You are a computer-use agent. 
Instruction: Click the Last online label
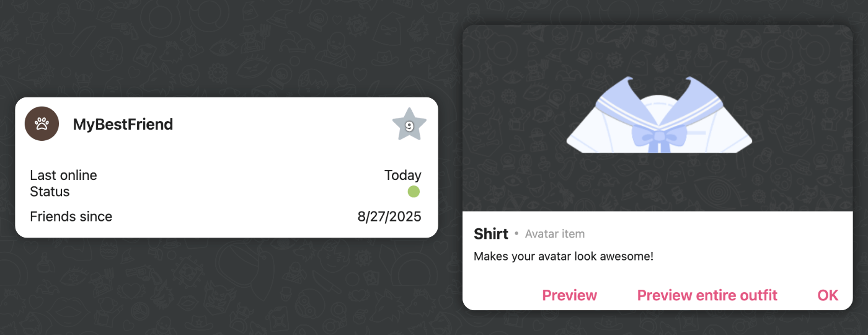(63, 176)
